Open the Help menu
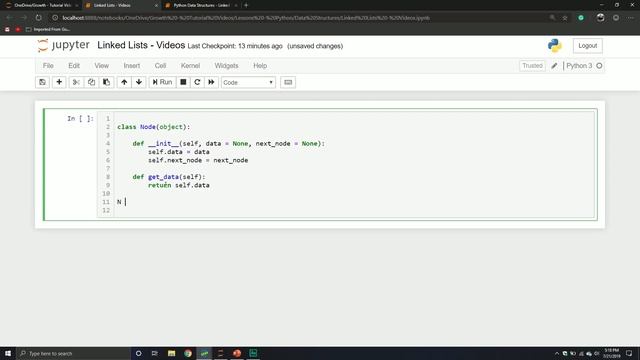The height and width of the screenshot is (360, 640). pos(260,66)
